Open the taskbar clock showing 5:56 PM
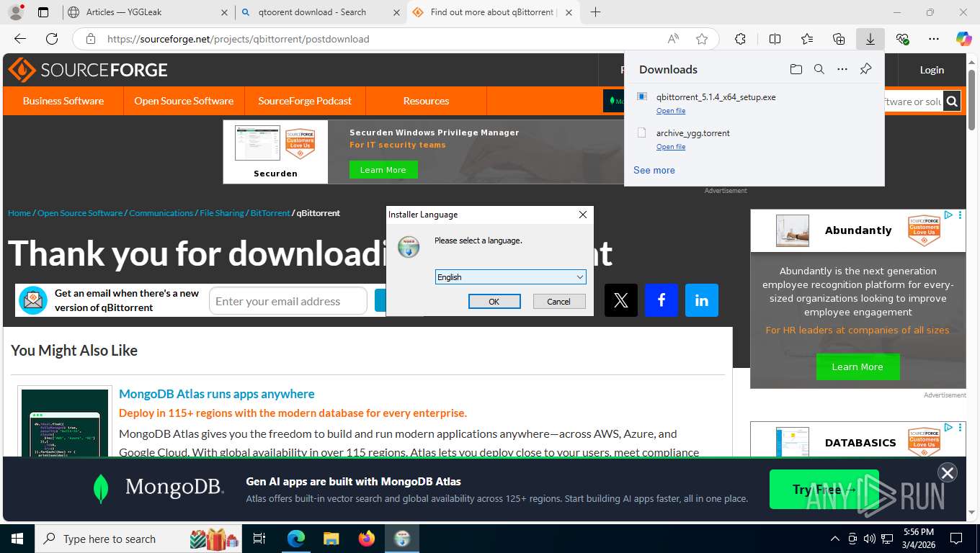Viewport: 980px width, 553px height. pos(918,539)
